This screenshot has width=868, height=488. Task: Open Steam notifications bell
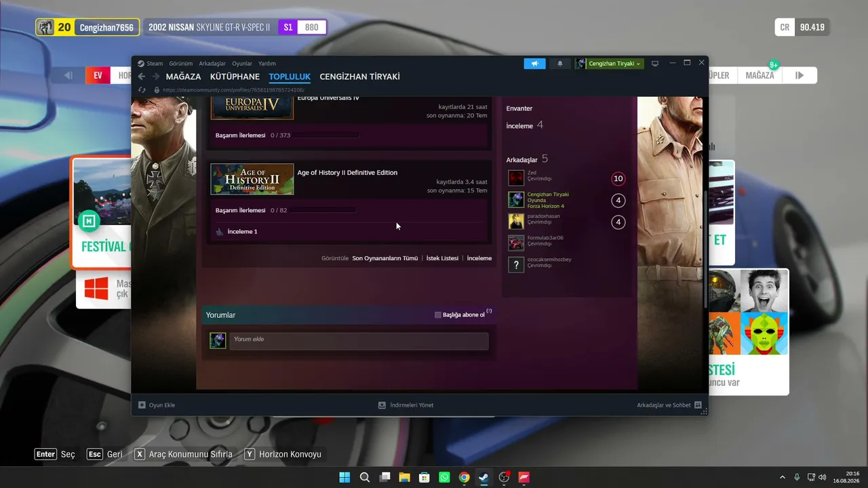click(560, 64)
